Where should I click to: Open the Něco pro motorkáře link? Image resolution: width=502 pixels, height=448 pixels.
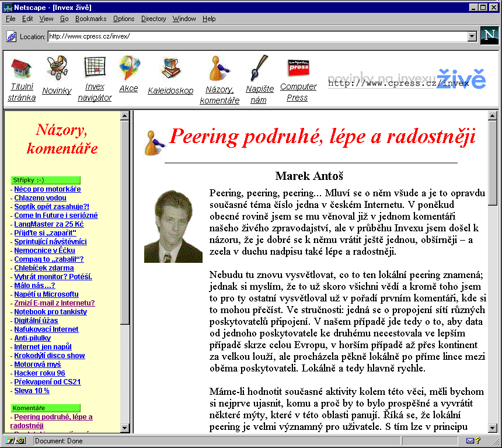[47, 189]
